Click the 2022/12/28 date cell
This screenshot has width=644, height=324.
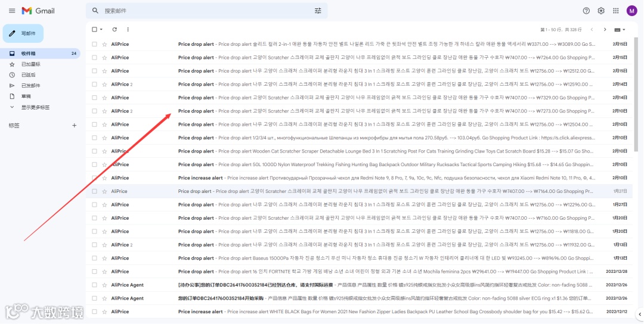click(617, 272)
